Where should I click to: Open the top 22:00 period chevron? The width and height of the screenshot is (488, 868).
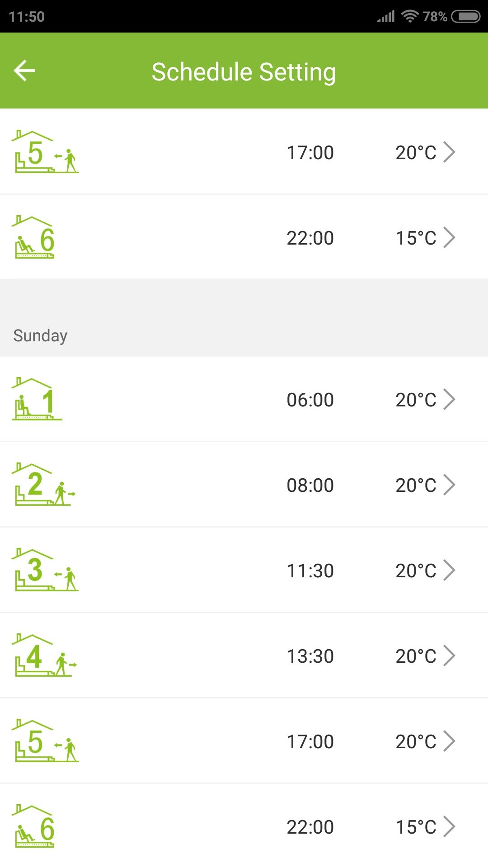click(449, 237)
